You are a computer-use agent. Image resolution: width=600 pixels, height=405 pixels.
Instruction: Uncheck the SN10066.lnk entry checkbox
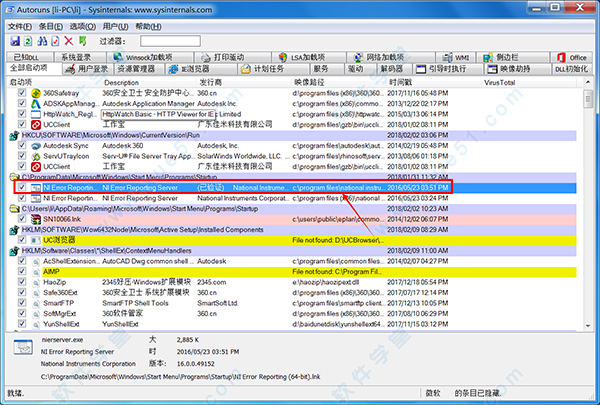[x=22, y=219]
